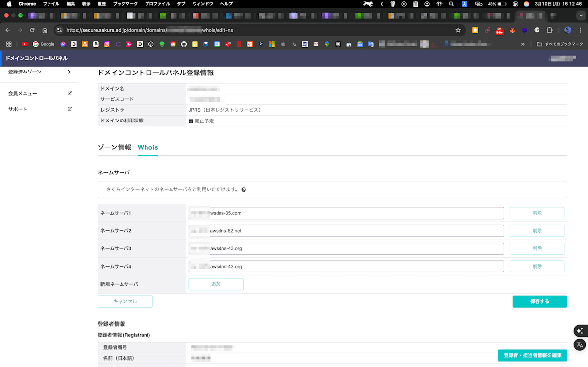Open the help tooltip next to nameserver message
Image resolution: width=588 pixels, height=367 pixels.
coord(244,189)
